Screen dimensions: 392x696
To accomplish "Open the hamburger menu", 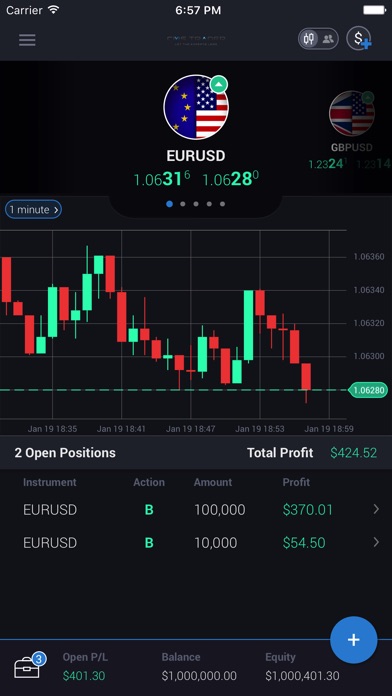I will (x=27, y=40).
